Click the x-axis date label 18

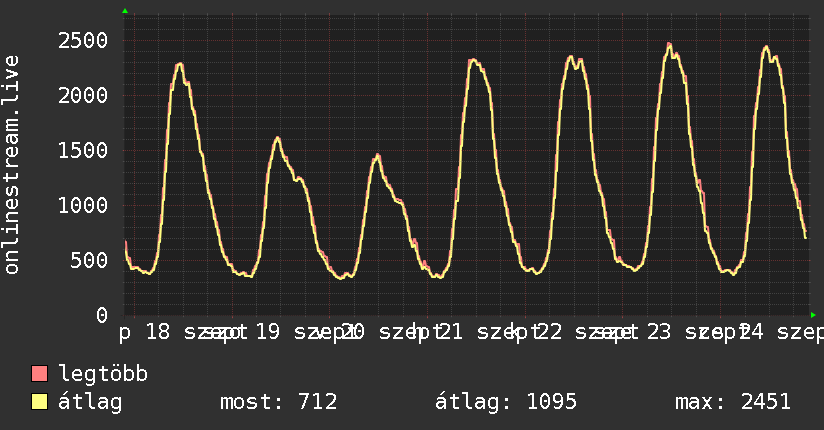point(158,332)
